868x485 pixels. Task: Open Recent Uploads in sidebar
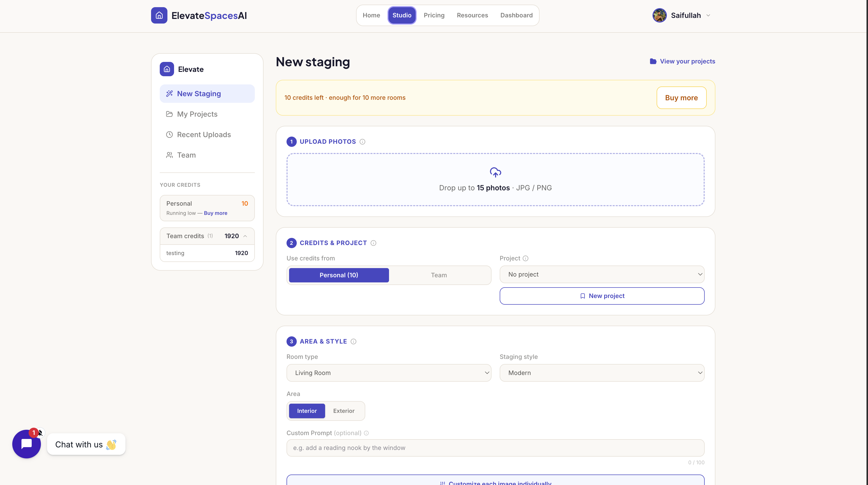[x=207, y=135]
